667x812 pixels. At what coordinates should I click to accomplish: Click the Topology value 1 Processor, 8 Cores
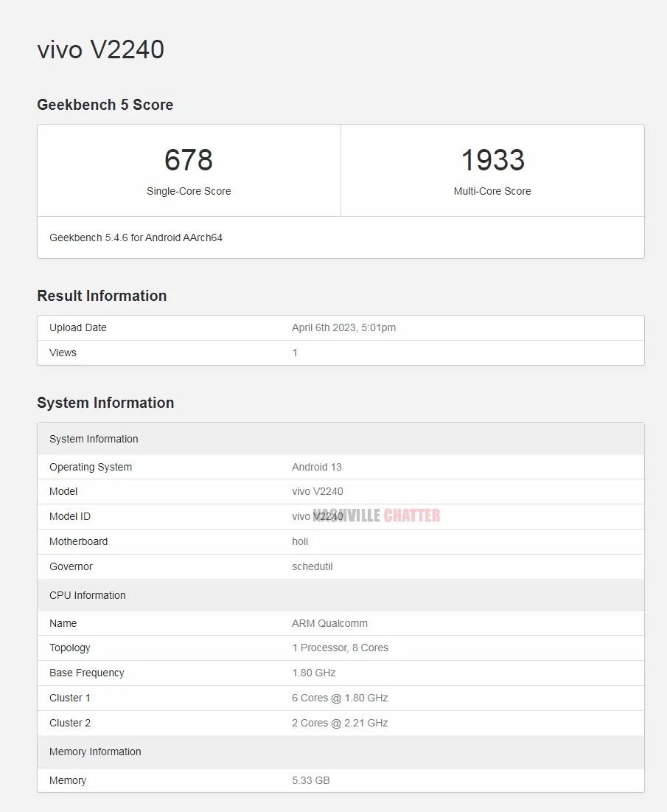coord(340,648)
